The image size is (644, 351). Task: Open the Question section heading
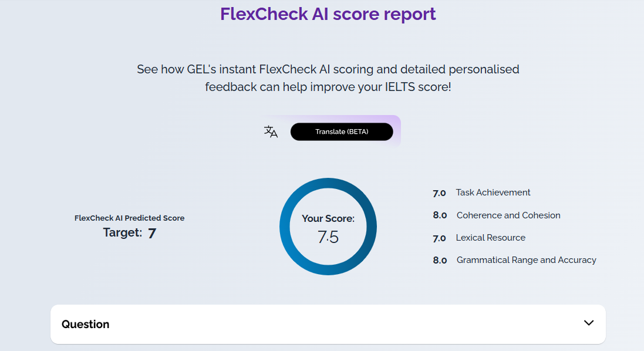click(328, 324)
